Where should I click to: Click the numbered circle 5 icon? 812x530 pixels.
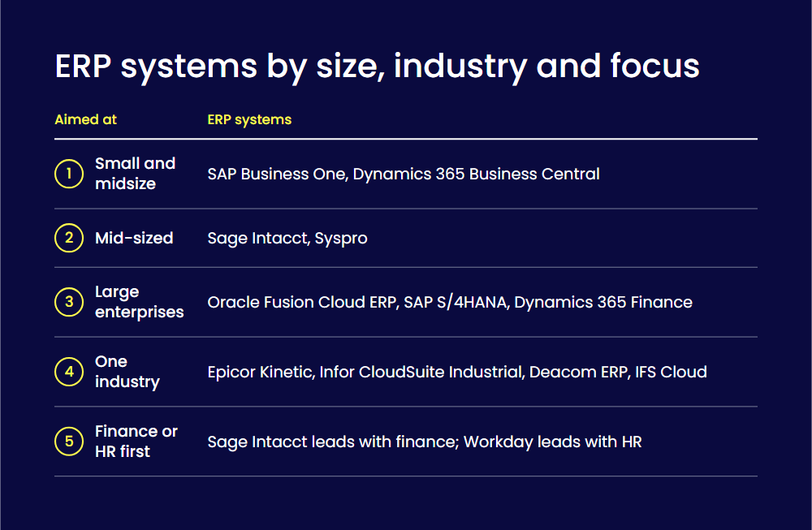[x=69, y=442]
